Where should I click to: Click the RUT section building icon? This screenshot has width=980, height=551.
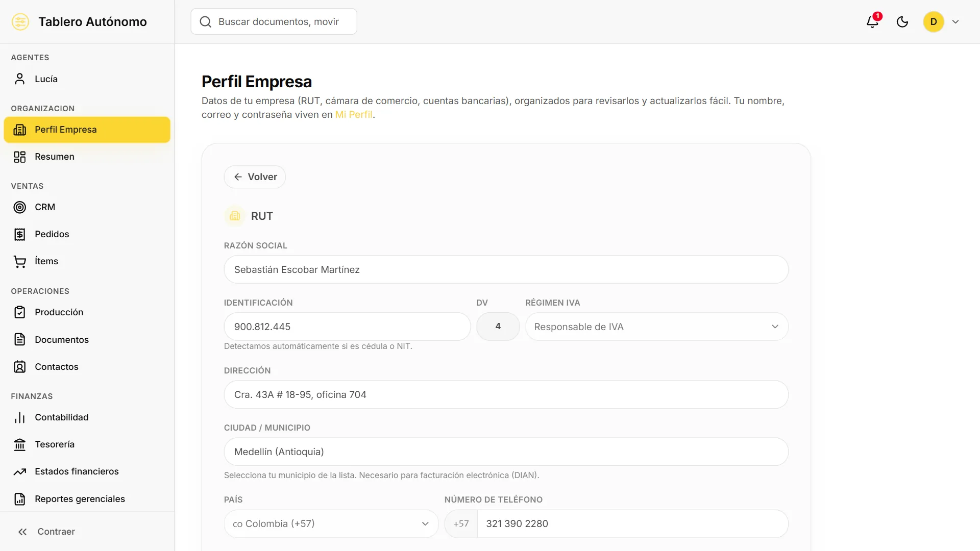pos(235,216)
